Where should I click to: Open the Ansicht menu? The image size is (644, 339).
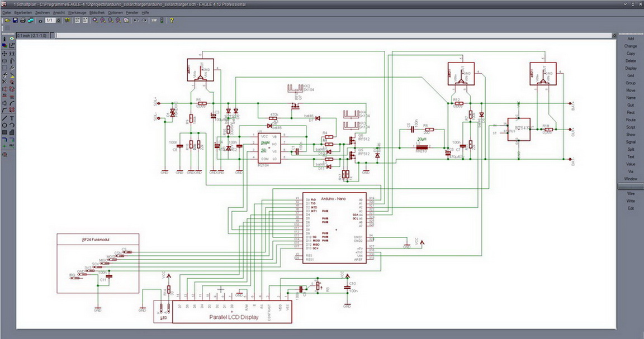[x=59, y=12]
